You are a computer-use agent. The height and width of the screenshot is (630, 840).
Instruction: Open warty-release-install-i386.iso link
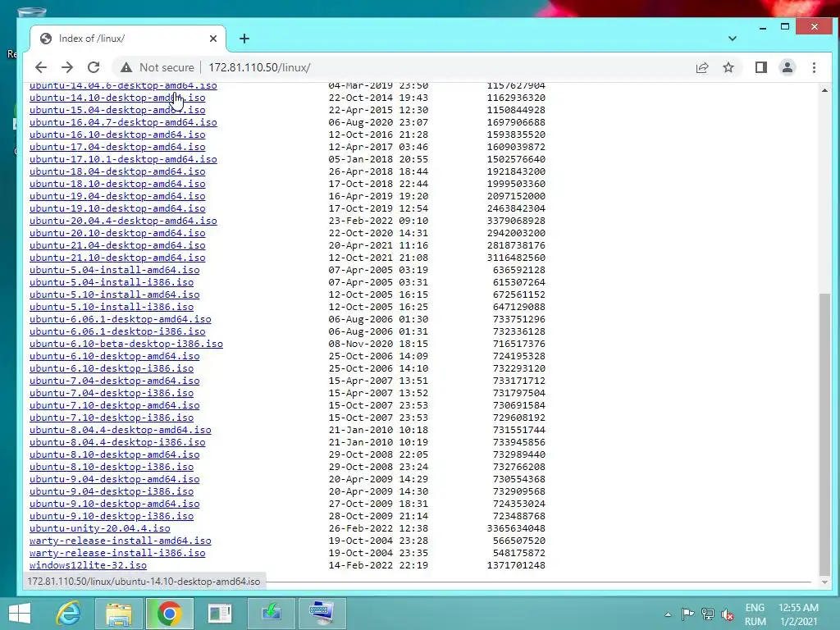[x=117, y=554]
